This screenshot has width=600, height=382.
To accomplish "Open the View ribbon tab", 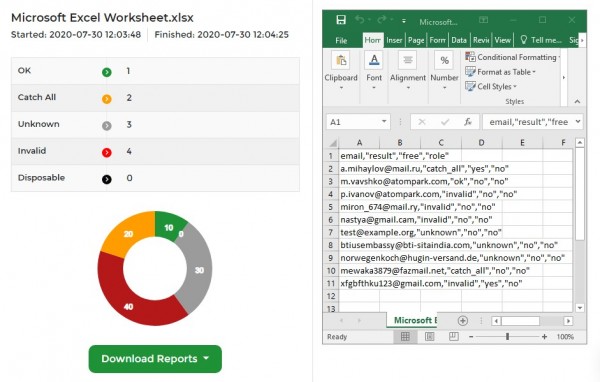I will point(502,40).
